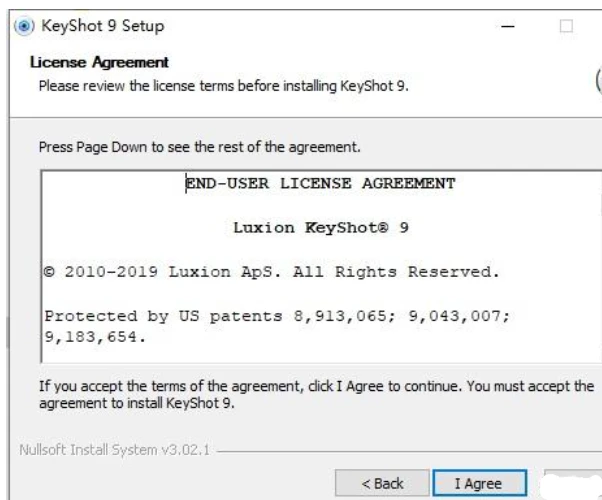Click the Luxion KeyShot® 9 line
Screen dimensions: 602x500
(x=321, y=227)
